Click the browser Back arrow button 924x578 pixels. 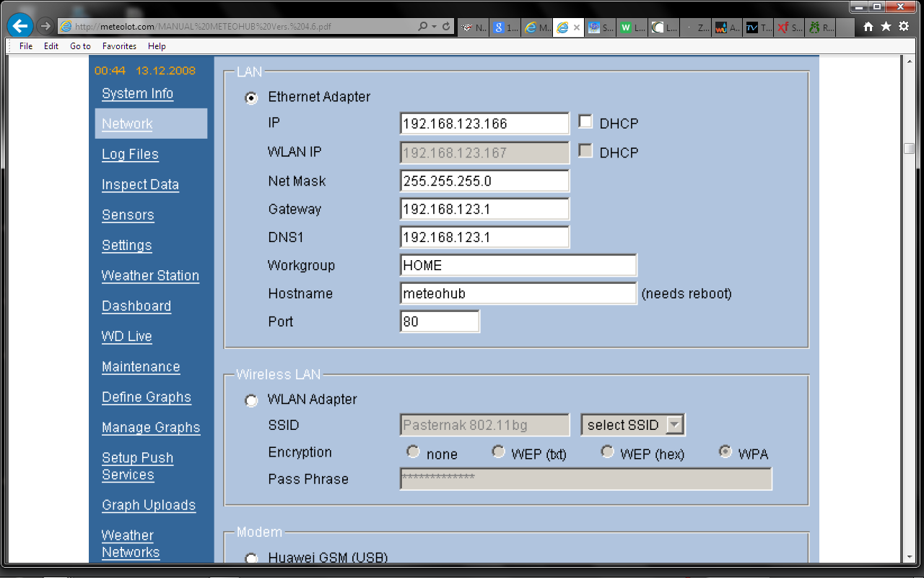(x=19, y=27)
